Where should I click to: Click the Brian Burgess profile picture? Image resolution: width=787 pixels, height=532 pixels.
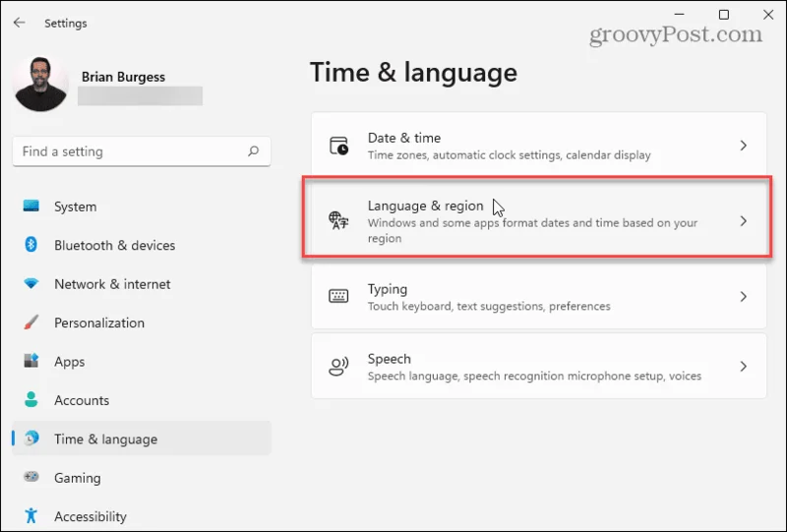[x=40, y=84]
